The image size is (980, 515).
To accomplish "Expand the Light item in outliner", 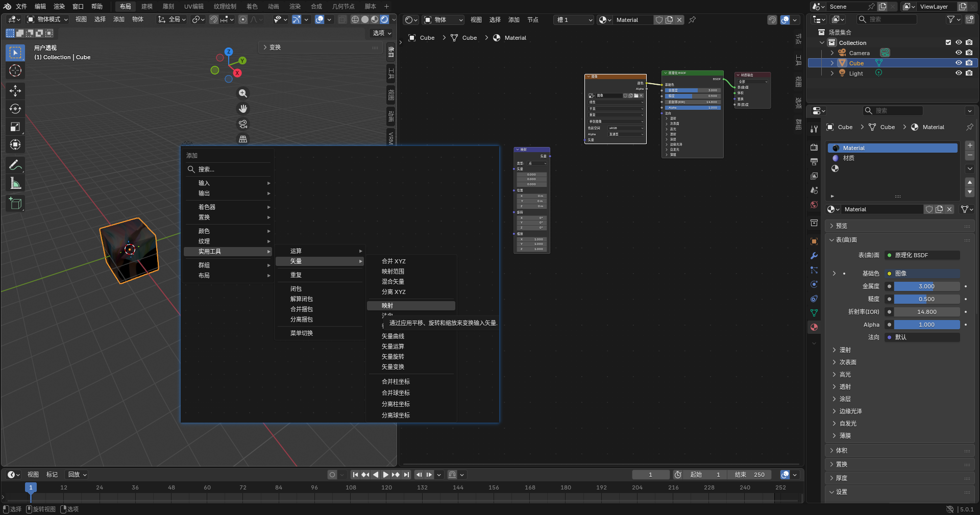I will pyautogui.click(x=832, y=73).
